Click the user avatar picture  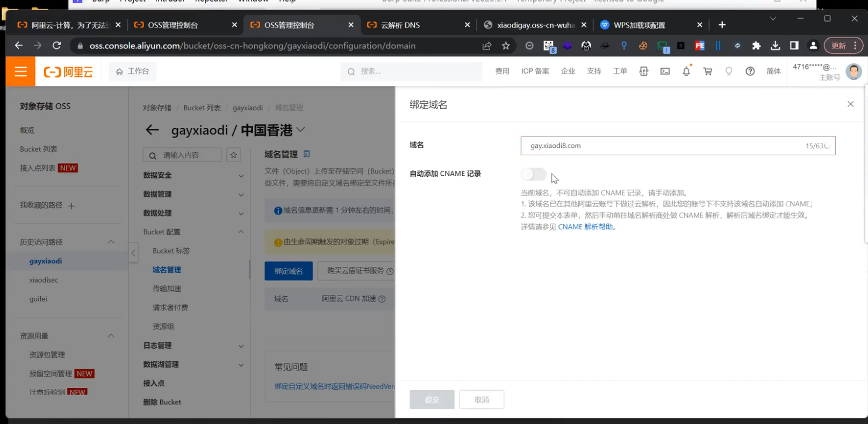(853, 71)
